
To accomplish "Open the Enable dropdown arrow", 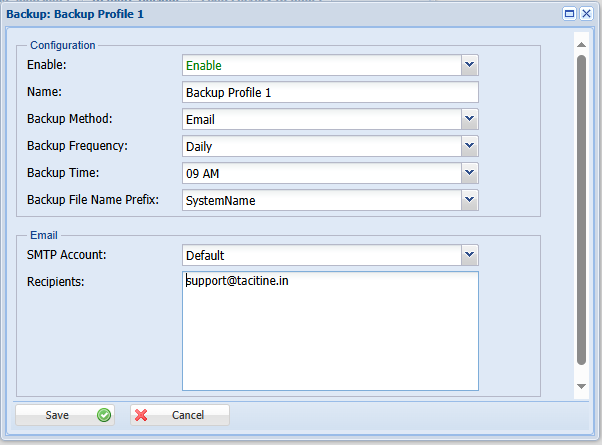I will pyautogui.click(x=470, y=65).
